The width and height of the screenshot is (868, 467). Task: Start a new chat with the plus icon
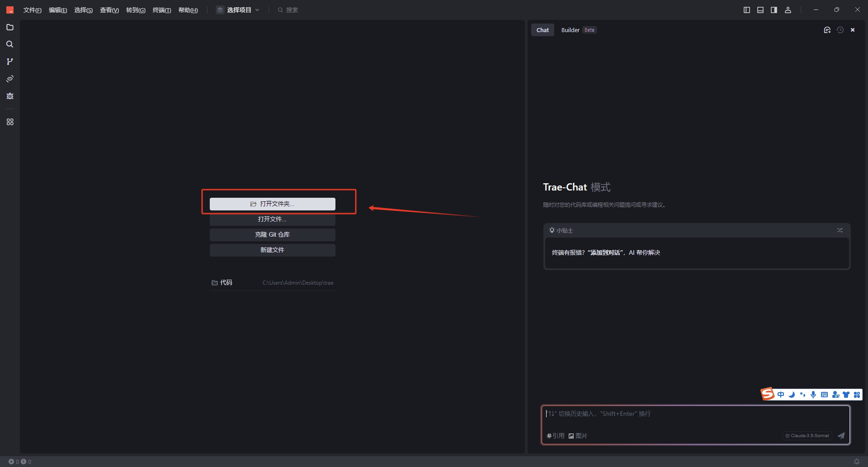coord(827,30)
